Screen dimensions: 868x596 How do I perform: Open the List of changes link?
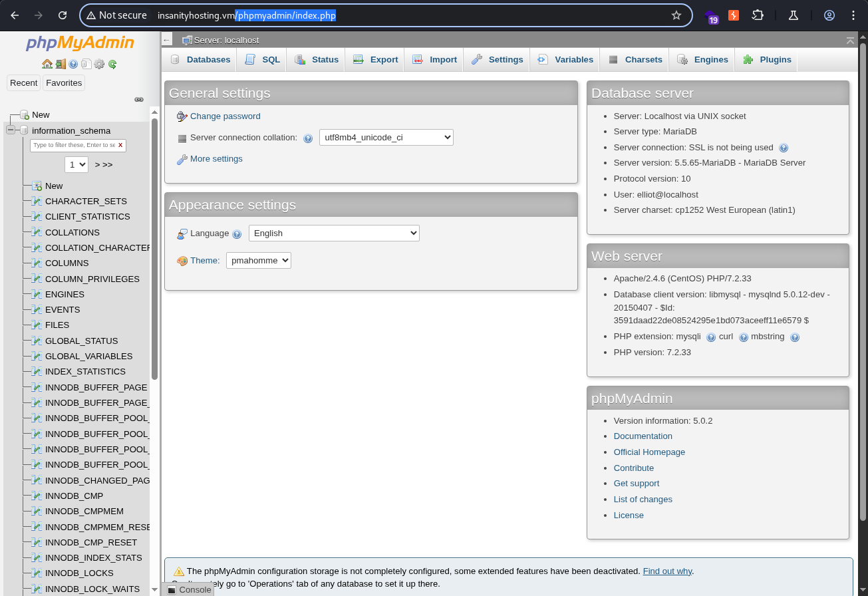643,500
